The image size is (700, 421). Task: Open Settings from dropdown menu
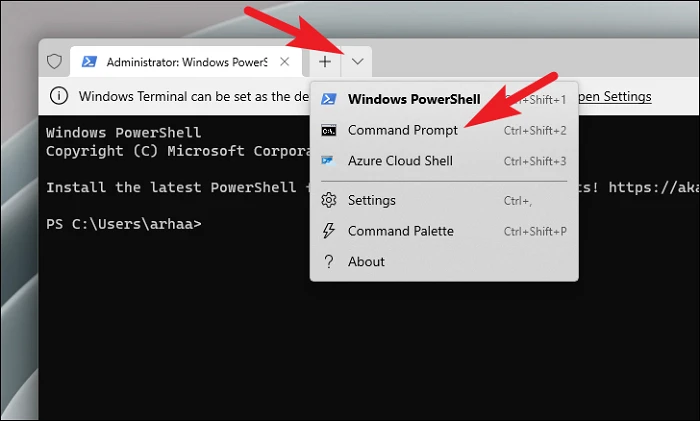pos(444,200)
